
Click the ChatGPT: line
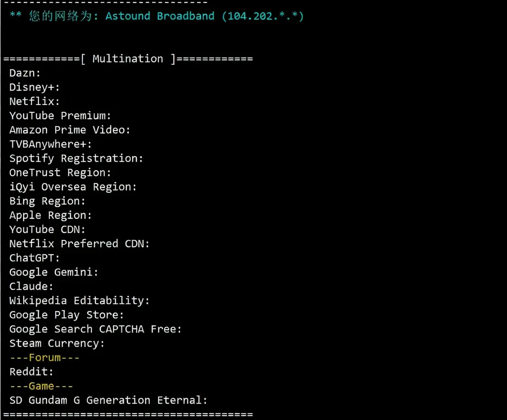click(34, 258)
